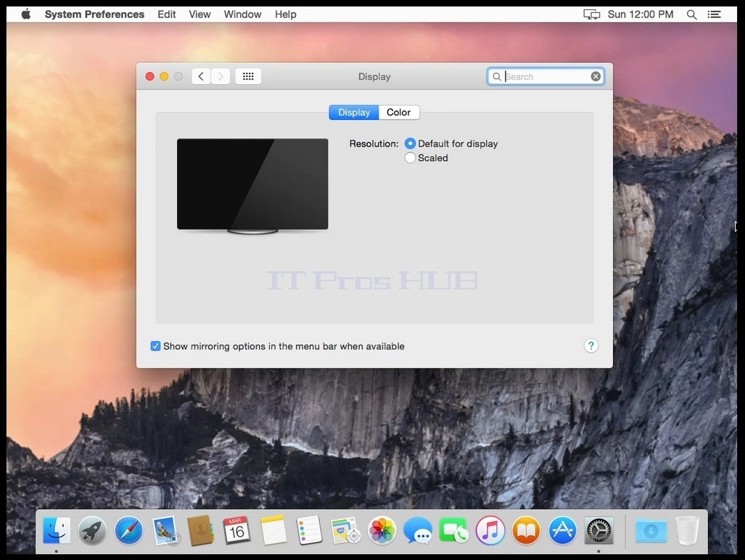Open the Notification Center list icon
745x560 pixels.
click(x=714, y=15)
